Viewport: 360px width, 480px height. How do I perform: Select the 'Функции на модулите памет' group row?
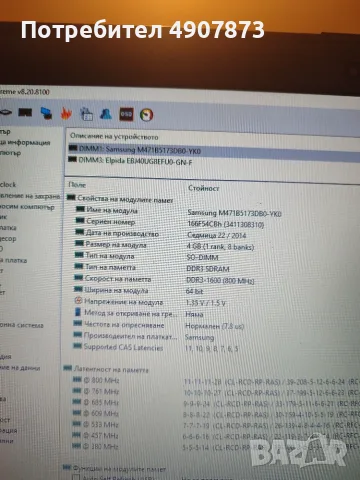115,469
